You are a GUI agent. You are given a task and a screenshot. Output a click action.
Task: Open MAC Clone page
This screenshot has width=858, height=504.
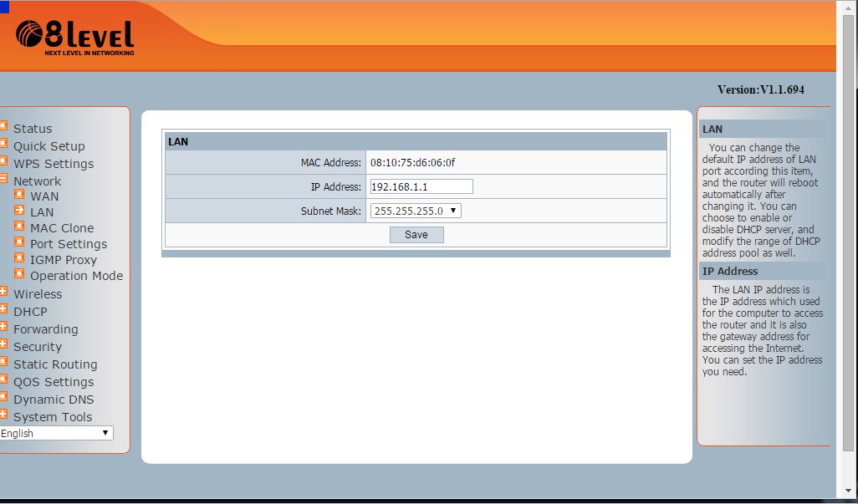(x=62, y=228)
